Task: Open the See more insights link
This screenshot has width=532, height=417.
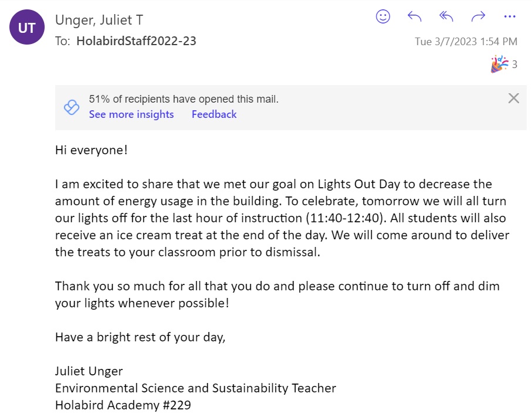Action: 131,114
